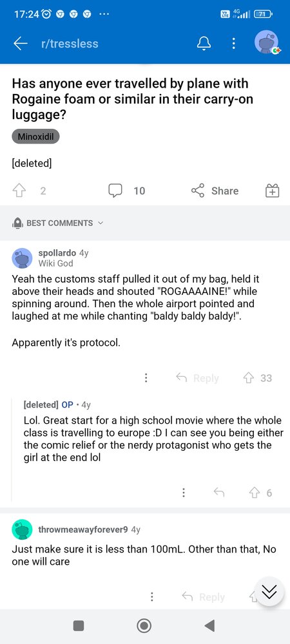The image size is (290, 644).
Task: Expand the Best Comments sort dropdown
Action: [57, 223]
